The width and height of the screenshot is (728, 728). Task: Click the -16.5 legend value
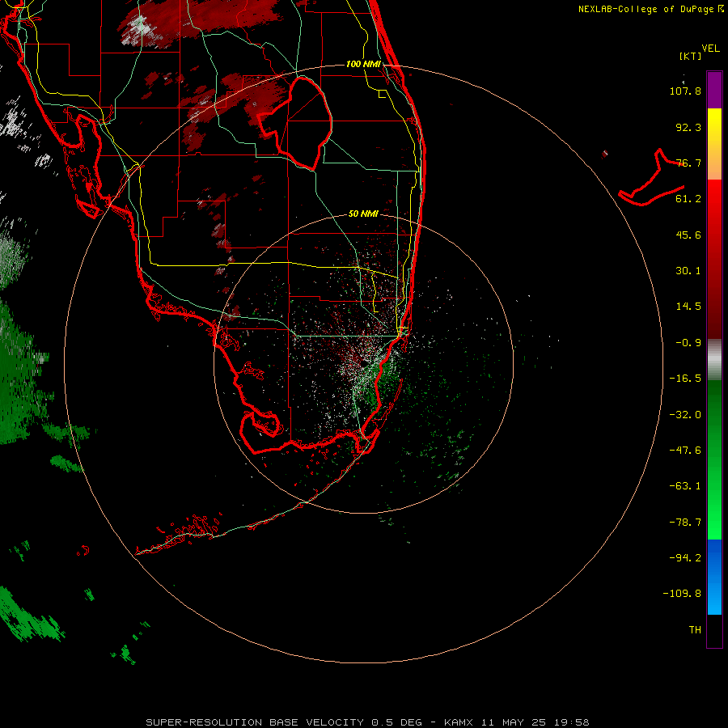tap(685, 379)
